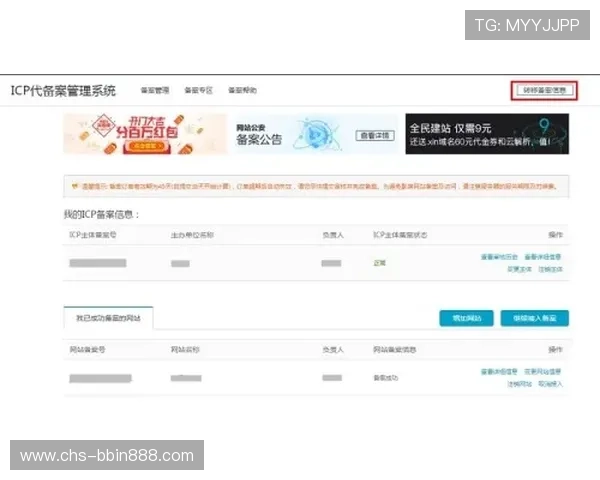Click the orange button on 红包 banner

tap(147, 146)
